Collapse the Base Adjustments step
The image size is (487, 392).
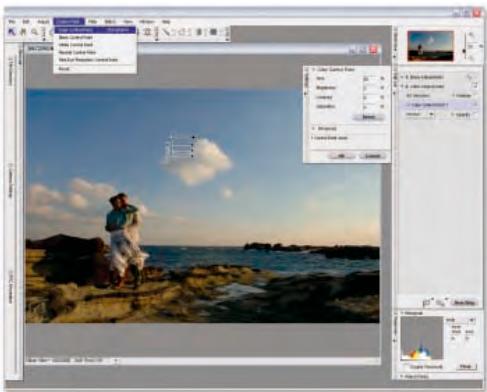click(x=402, y=77)
